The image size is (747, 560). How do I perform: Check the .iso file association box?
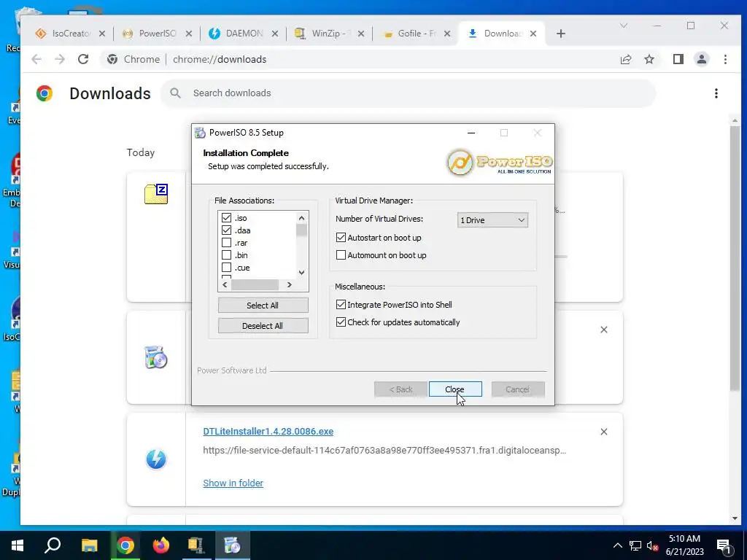(226, 218)
